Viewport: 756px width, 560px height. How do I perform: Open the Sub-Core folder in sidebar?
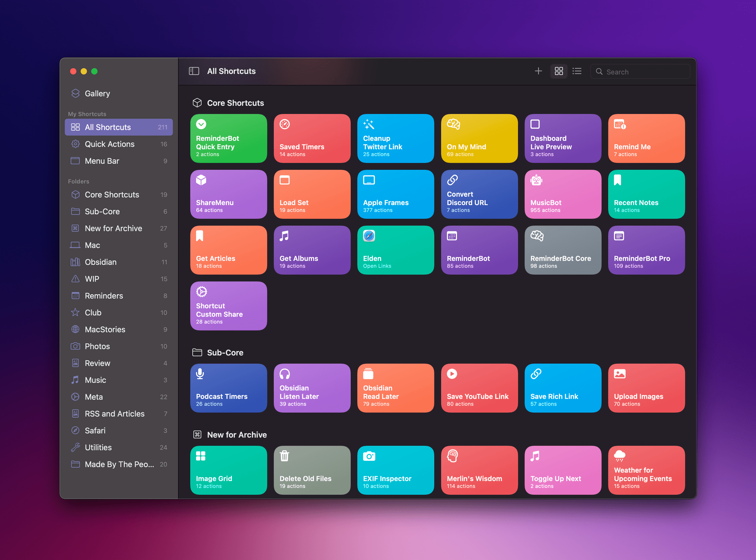click(119, 211)
